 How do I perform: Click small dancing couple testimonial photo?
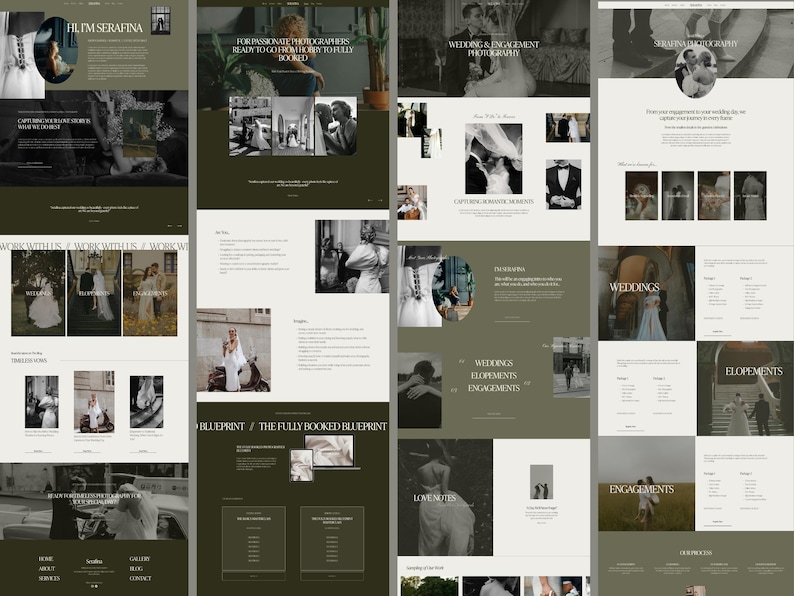pos(541,482)
